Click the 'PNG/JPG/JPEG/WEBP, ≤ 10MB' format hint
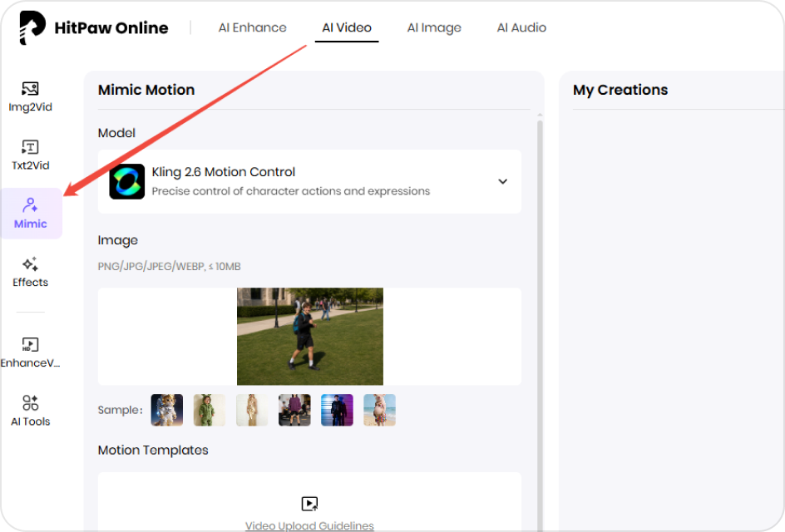This screenshot has height=532, width=785. (169, 266)
